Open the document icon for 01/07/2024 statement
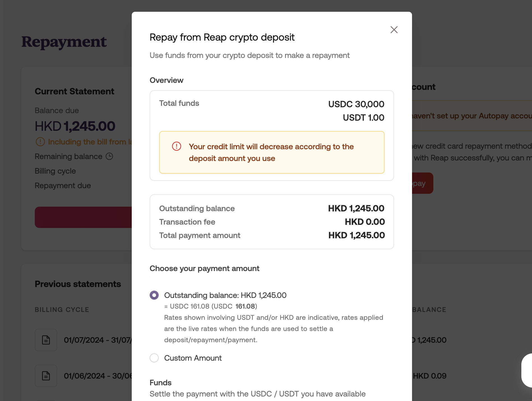 (46, 340)
